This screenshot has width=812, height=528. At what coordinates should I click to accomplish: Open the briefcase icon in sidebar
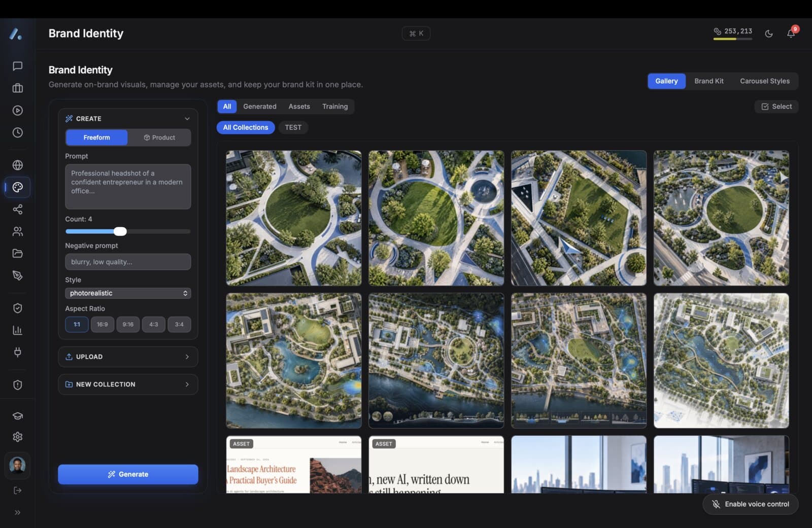tap(17, 88)
